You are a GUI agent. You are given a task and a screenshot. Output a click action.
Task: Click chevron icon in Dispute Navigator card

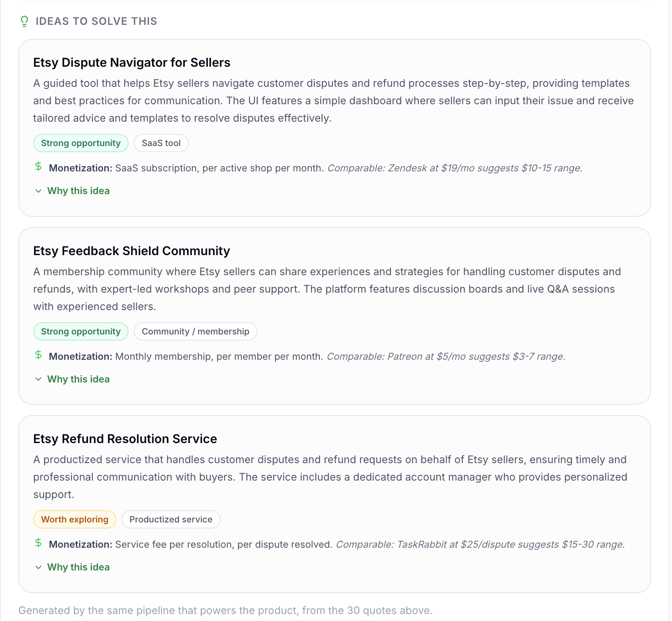coord(38,191)
